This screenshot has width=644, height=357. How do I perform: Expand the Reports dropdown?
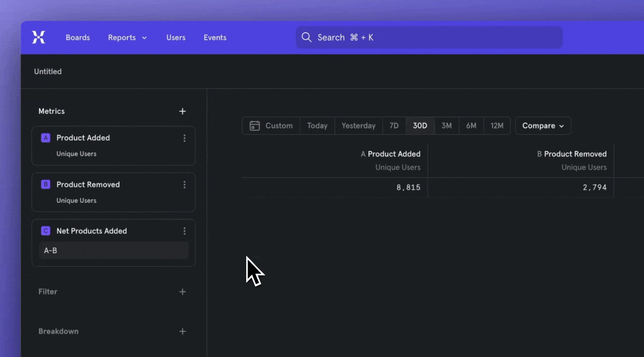[127, 37]
